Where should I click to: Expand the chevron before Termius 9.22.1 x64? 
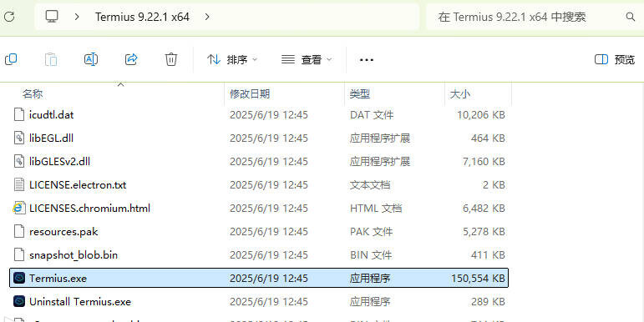tap(77, 17)
